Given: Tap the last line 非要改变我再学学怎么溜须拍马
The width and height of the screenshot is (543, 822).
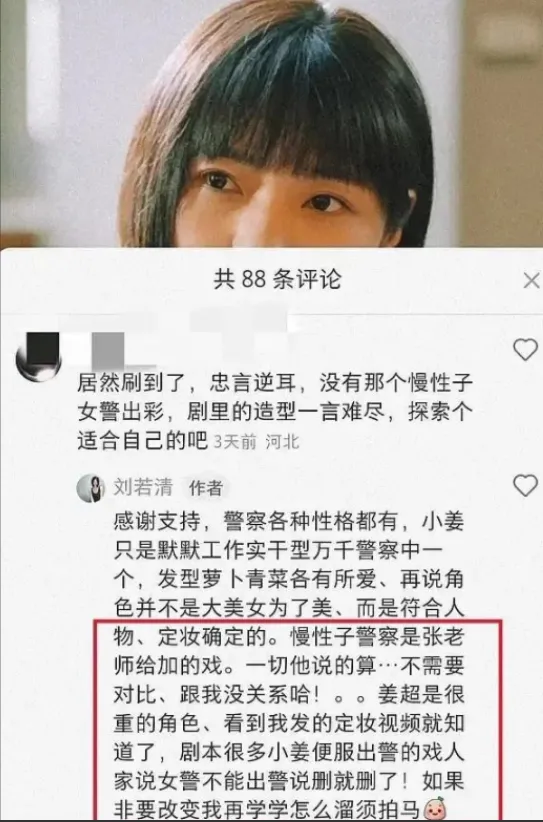Looking at the screenshot, I should pyautogui.click(x=267, y=809).
